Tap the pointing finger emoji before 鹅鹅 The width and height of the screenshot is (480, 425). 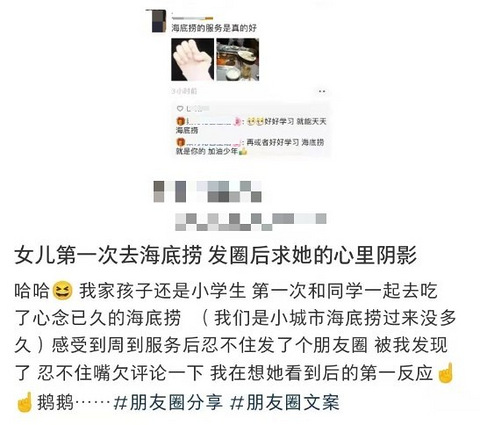tap(24, 402)
